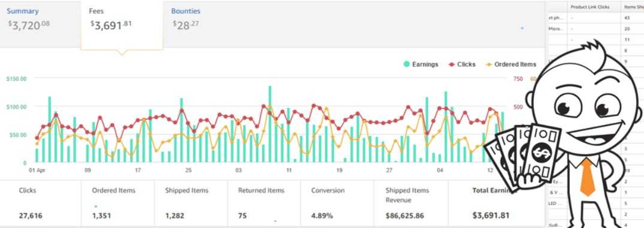Click the table cell showing 20
This screenshot has height=228, width=644.
click(627, 29)
